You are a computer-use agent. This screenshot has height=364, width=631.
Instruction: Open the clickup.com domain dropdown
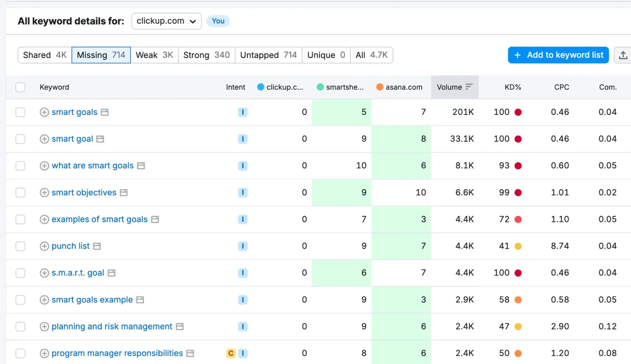tap(166, 21)
